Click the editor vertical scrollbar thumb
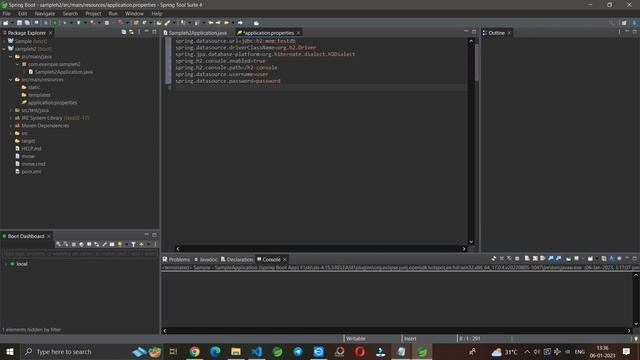Viewport: 640px width, 360px height. pos(476,61)
